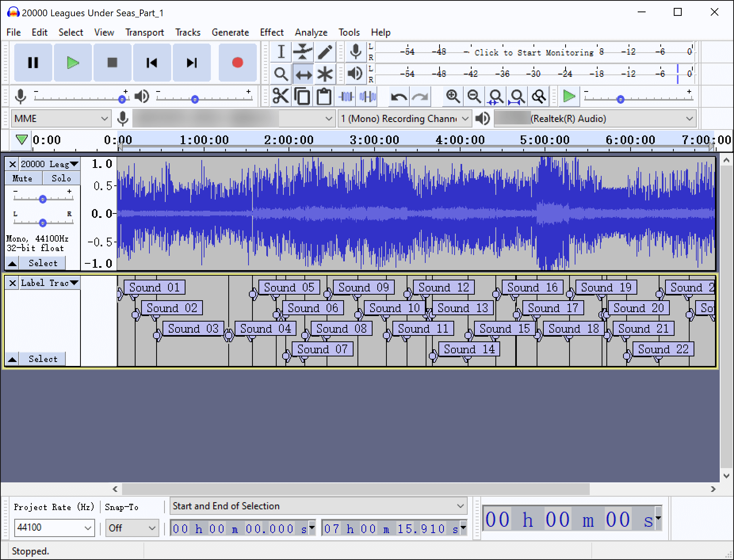Open the Project Rate 44100 dropdown
The height and width of the screenshot is (560, 734).
[x=54, y=528]
